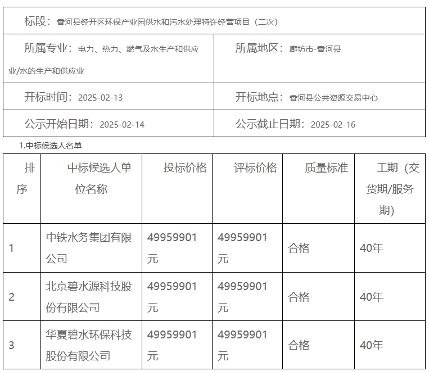Click 40年 in the 北京碧水源 row
Image resolution: width=429 pixels, height=371 pixels.
tap(371, 297)
